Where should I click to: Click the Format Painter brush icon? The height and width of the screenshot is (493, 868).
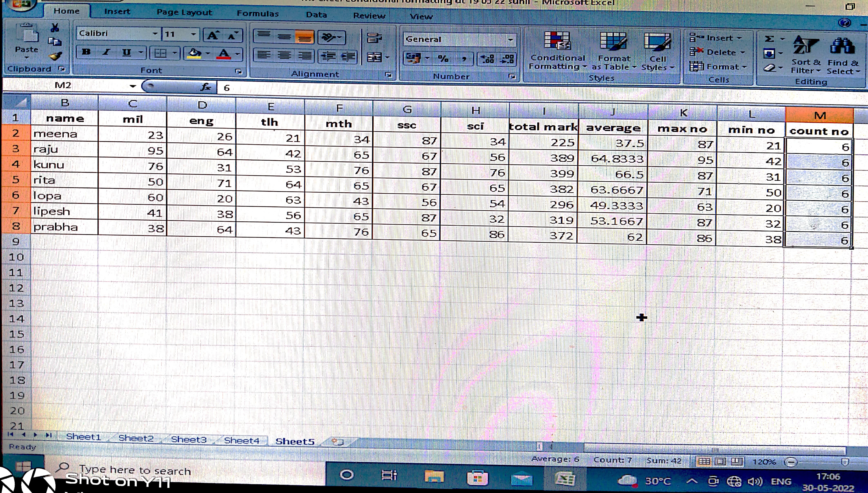pos(55,56)
